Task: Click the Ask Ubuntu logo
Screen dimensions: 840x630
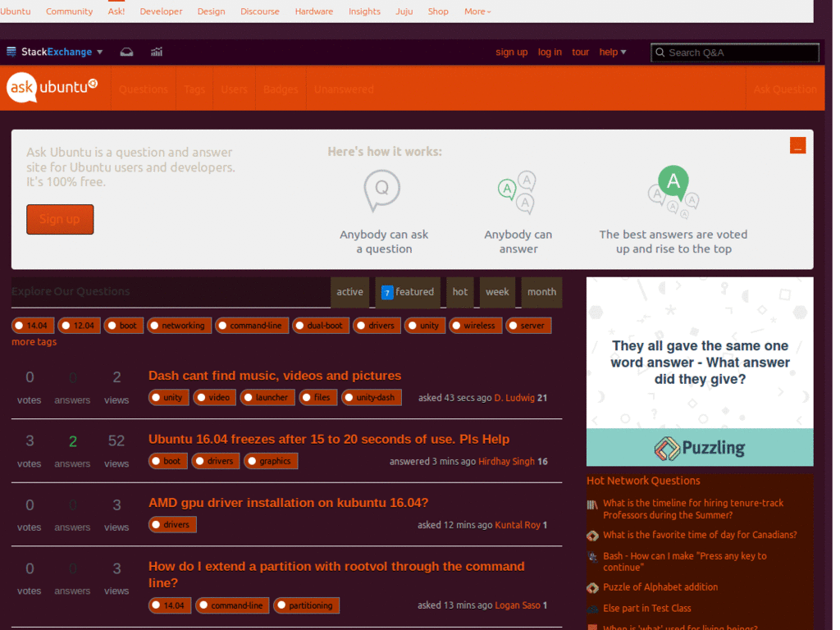Action: click(x=52, y=87)
